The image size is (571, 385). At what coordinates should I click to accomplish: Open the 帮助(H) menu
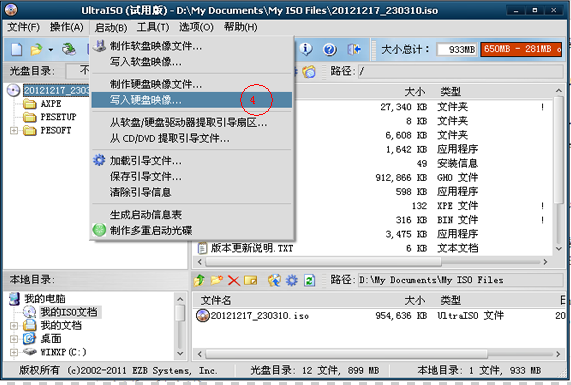click(240, 27)
